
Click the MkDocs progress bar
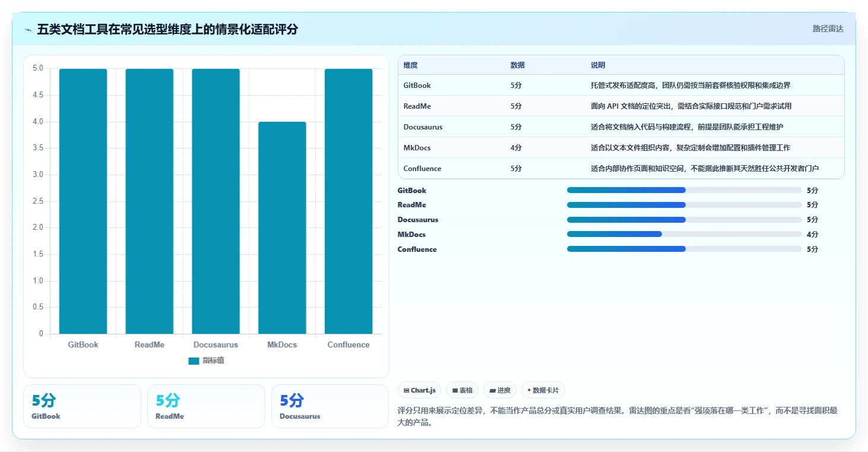coord(684,234)
